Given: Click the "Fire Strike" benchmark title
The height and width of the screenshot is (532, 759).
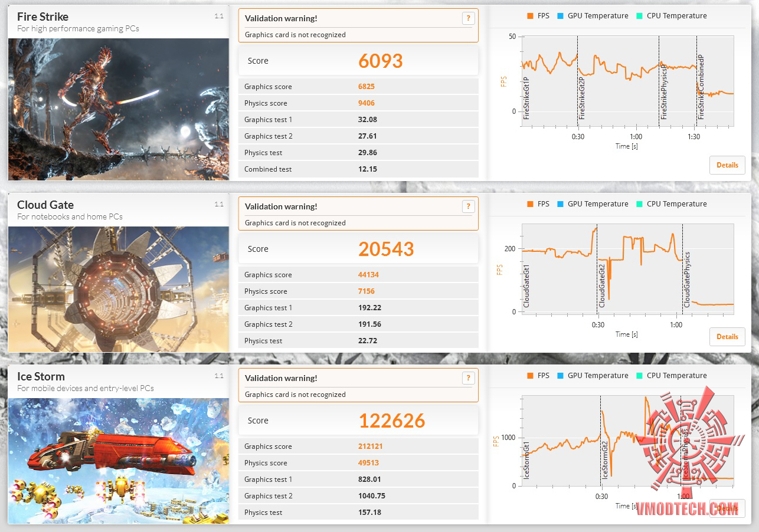Looking at the screenshot, I should click(x=42, y=17).
